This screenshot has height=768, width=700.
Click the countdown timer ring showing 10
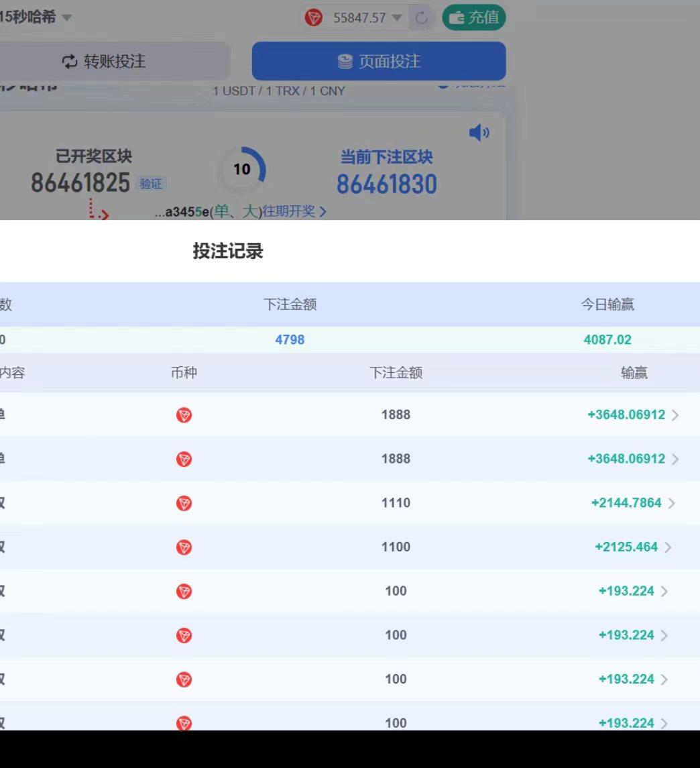pyautogui.click(x=242, y=170)
